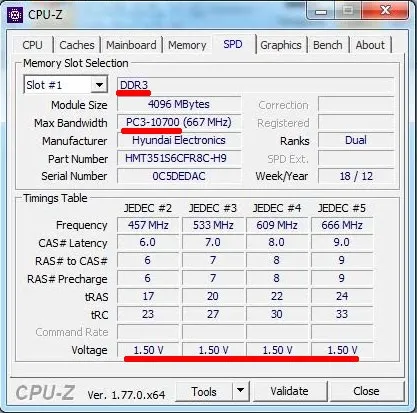Image resolution: width=417 pixels, height=413 pixels.
Task: Click the Max Bandwidth label
Action: (71, 123)
